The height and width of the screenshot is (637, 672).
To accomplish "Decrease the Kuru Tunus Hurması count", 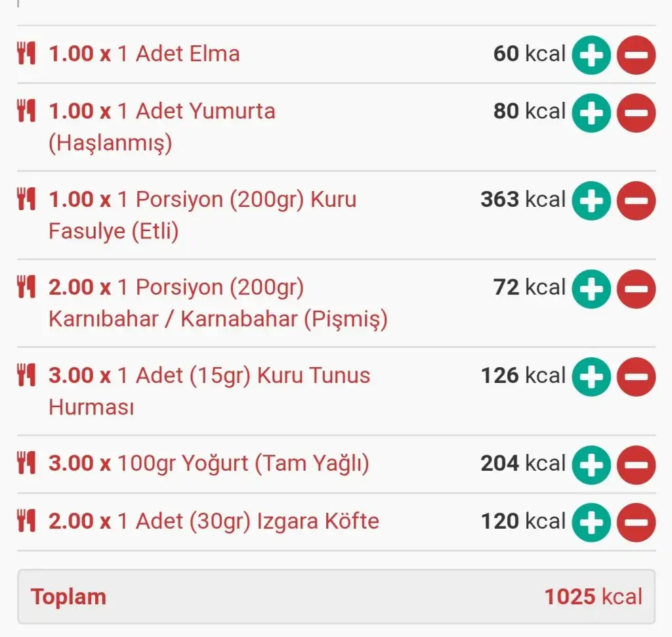I will [636, 377].
